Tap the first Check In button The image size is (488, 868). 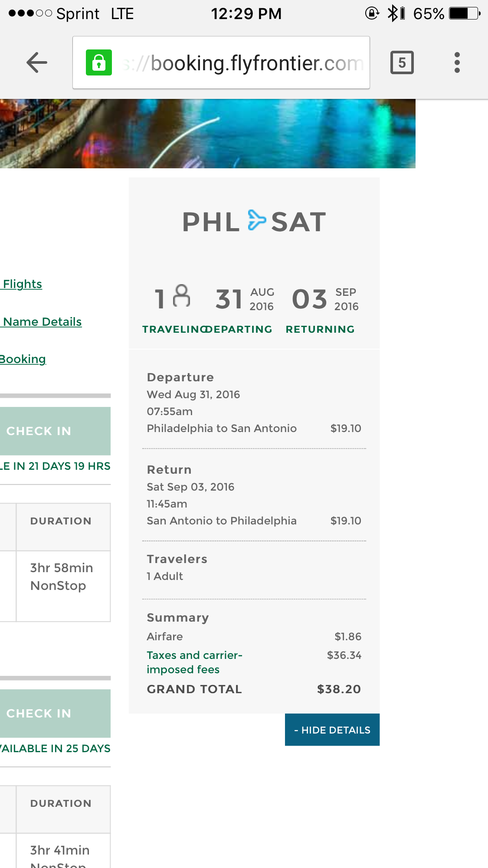point(55,431)
